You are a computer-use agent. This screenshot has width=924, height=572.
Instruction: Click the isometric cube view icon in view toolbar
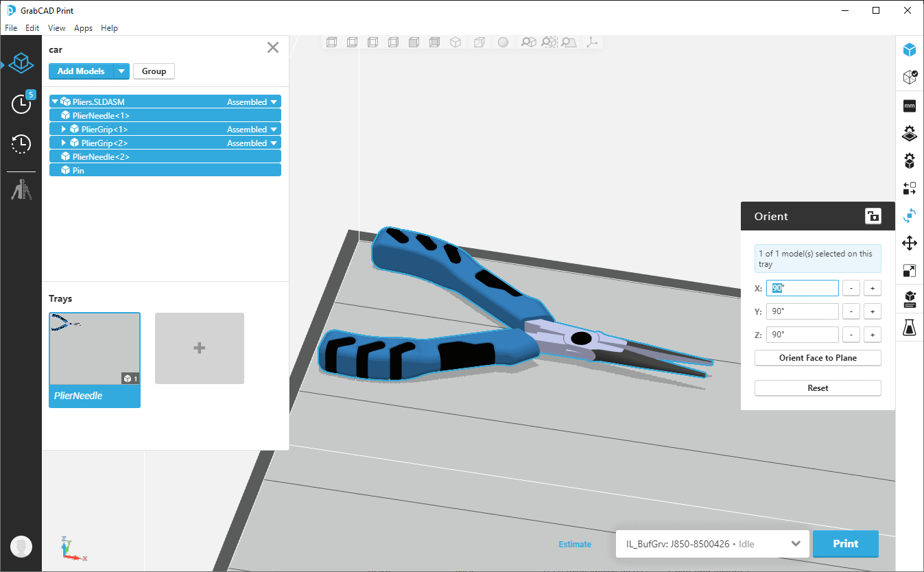coord(455,43)
